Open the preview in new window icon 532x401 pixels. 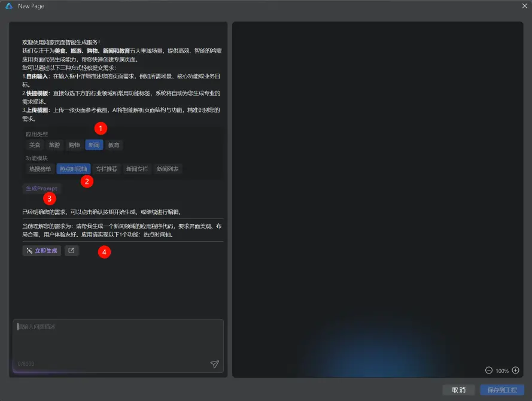(x=71, y=251)
